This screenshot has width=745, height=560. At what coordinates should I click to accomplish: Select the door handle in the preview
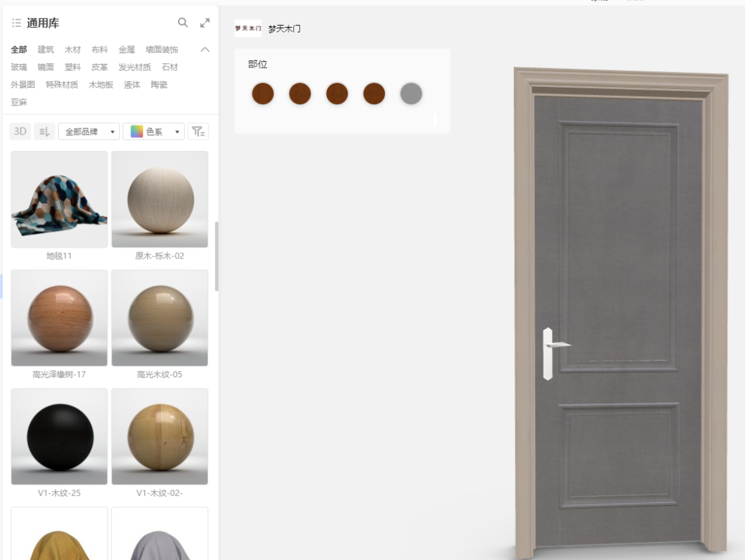553,353
